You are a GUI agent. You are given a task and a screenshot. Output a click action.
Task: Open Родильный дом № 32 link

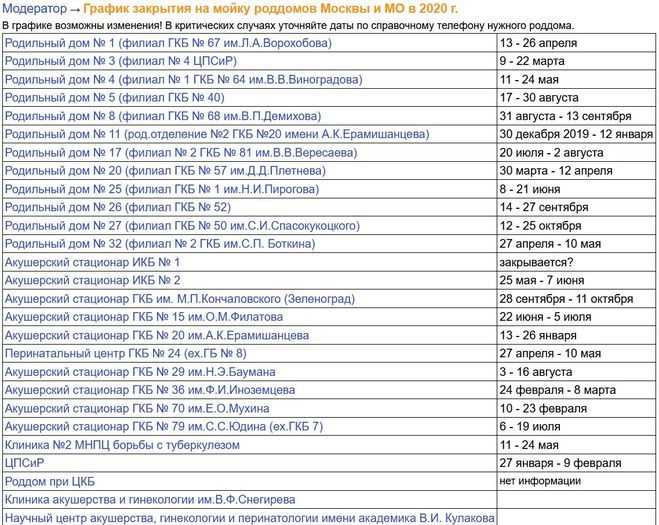(160, 244)
